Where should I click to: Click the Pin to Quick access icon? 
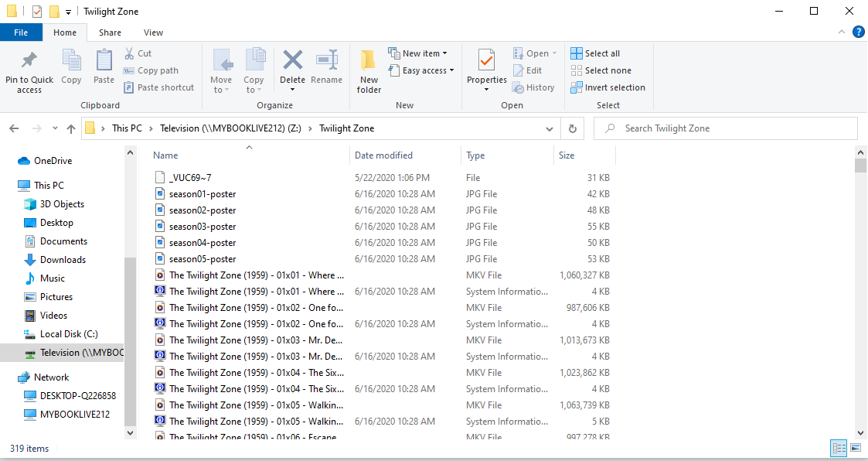pyautogui.click(x=29, y=60)
